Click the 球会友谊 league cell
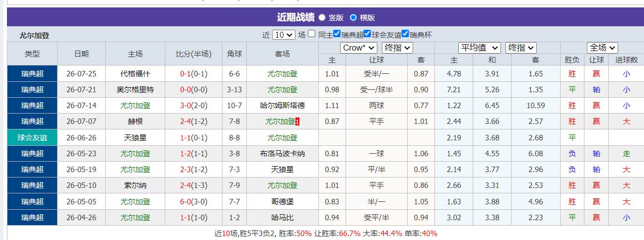Image resolution: width=644 pixels, height=240 pixels. pyautogui.click(x=32, y=137)
